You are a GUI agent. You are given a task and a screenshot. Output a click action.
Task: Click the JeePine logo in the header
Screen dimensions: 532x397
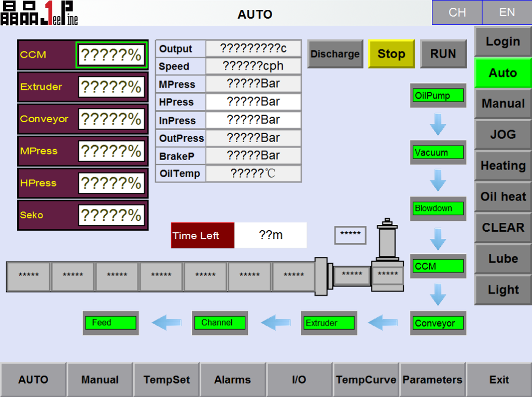click(39, 13)
